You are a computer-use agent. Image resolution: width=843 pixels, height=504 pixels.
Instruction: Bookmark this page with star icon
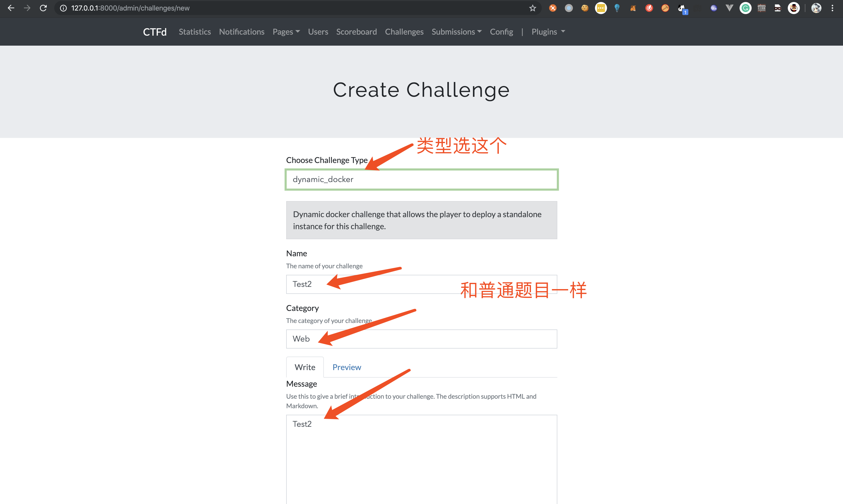click(x=532, y=8)
